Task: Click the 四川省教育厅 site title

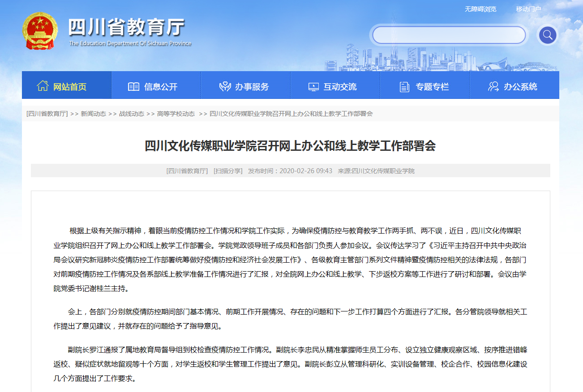Action: [126, 28]
